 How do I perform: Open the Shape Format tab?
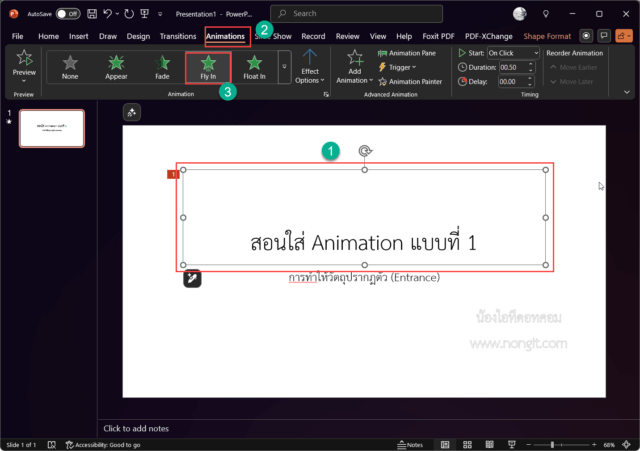pos(547,36)
